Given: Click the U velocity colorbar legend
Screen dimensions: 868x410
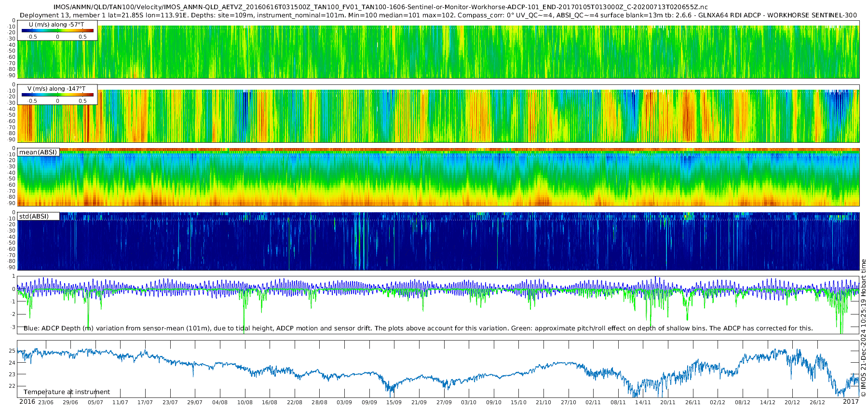Looking at the screenshot, I should 57,31.
